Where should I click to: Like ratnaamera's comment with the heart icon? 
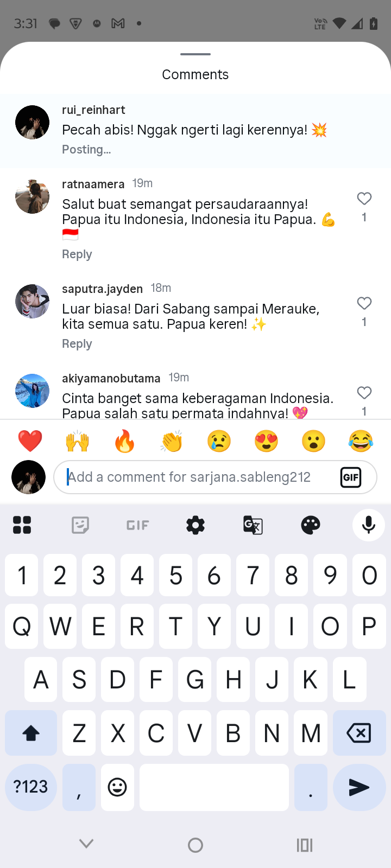[x=364, y=199]
